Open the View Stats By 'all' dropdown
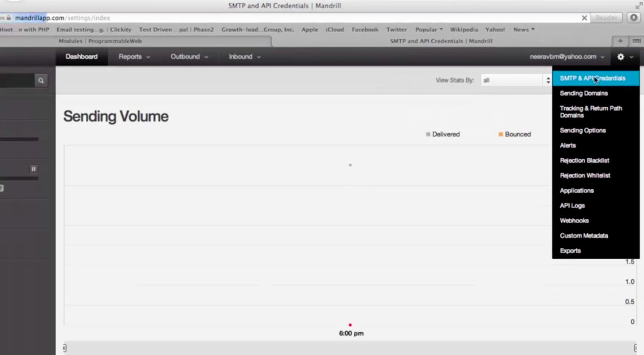The image size is (644, 355). (x=516, y=80)
